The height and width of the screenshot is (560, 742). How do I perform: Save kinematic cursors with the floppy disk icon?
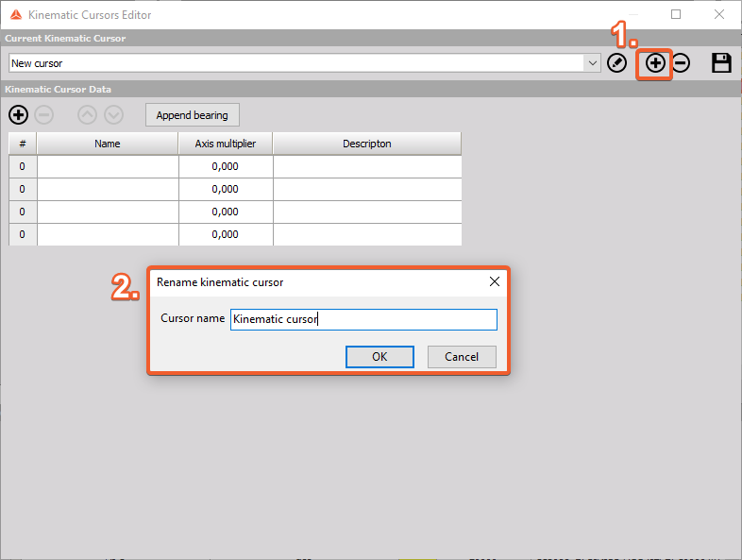coord(721,63)
